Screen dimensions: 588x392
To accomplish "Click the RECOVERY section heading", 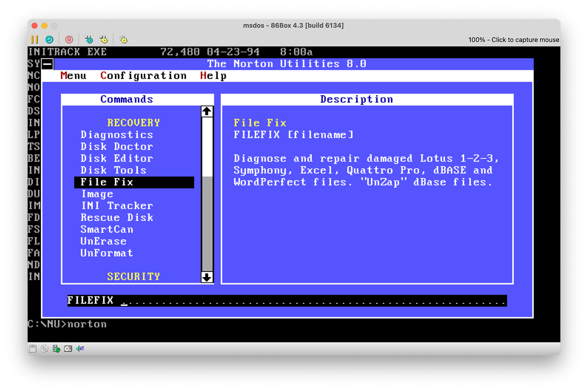I will click(x=134, y=123).
